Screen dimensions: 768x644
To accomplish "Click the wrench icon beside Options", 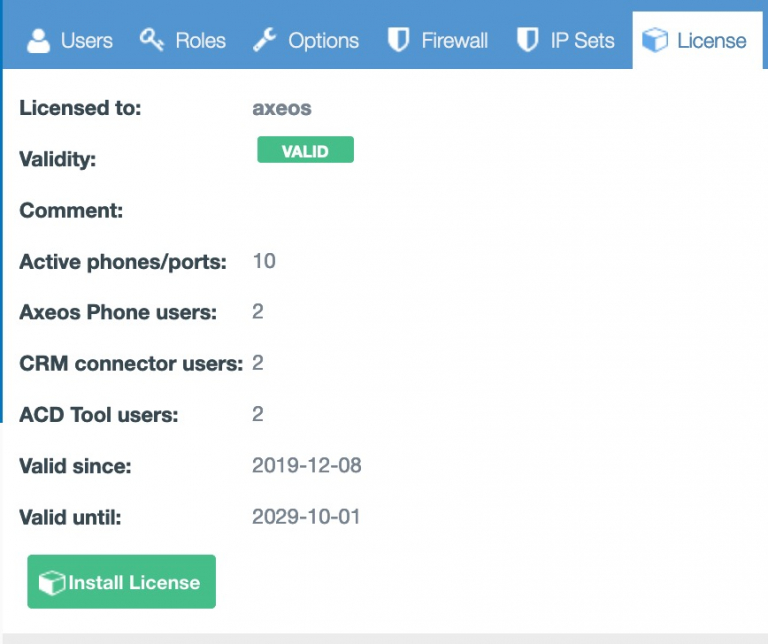I will pyautogui.click(x=265, y=40).
